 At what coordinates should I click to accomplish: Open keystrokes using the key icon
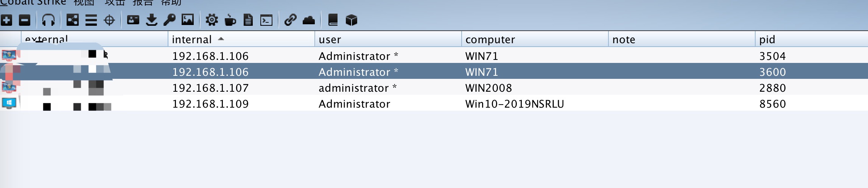(170, 20)
